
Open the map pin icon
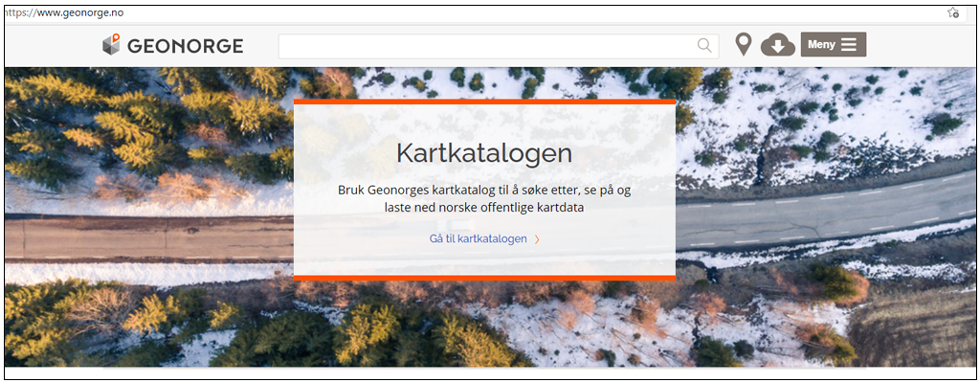[743, 45]
